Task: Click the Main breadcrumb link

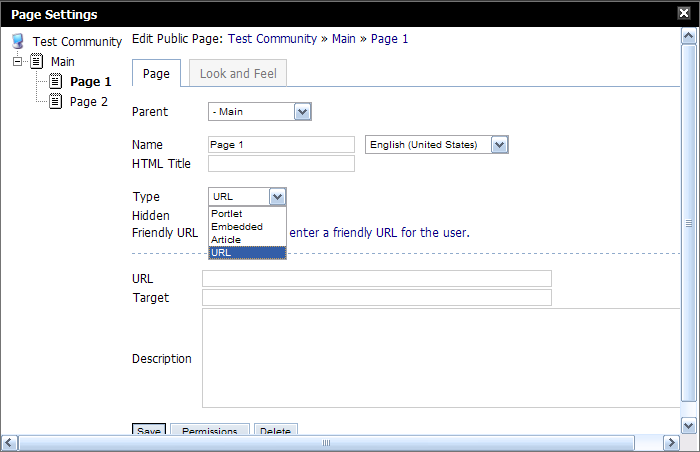Action: 344,39
